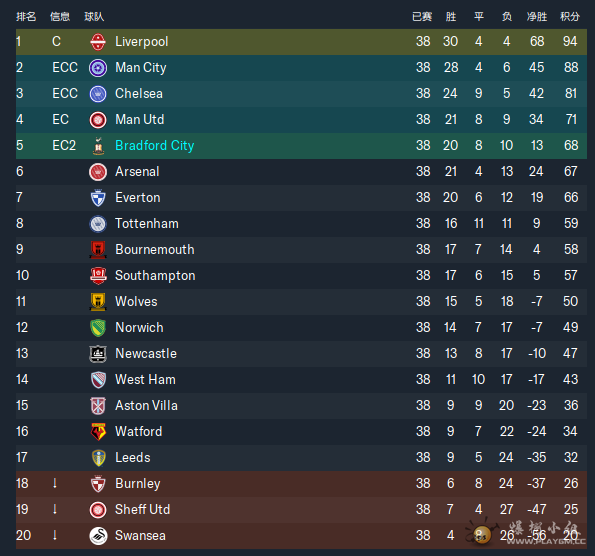Screen dimensions: 595x556
Task: Sort by the 排名 rank header
Action: pyautogui.click(x=26, y=17)
